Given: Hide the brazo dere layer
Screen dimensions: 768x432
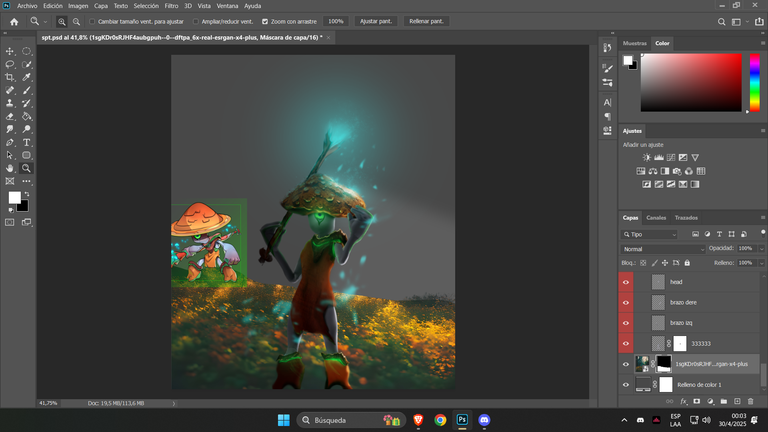Looking at the screenshot, I should click(625, 303).
